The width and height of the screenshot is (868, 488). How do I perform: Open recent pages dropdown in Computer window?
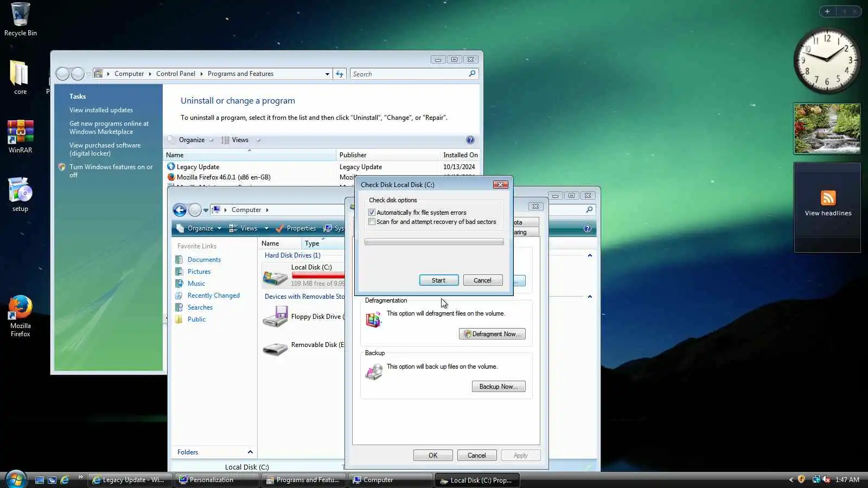coord(206,210)
